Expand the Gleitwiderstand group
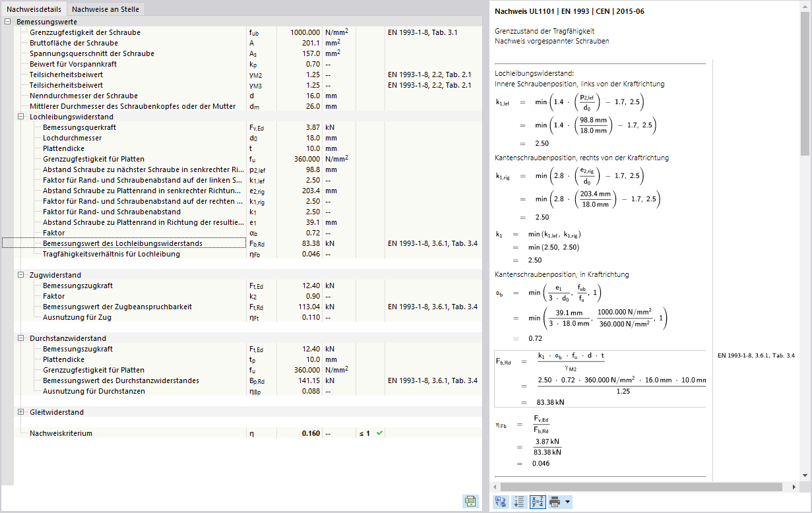 coord(20,412)
